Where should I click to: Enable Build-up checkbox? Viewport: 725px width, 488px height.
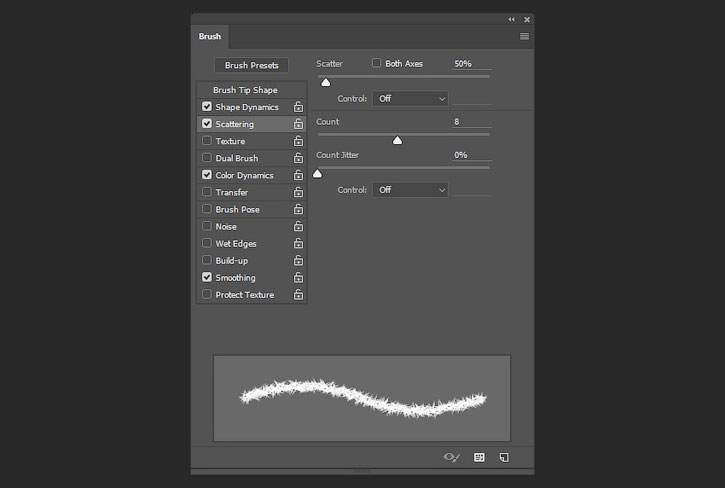pyautogui.click(x=207, y=260)
